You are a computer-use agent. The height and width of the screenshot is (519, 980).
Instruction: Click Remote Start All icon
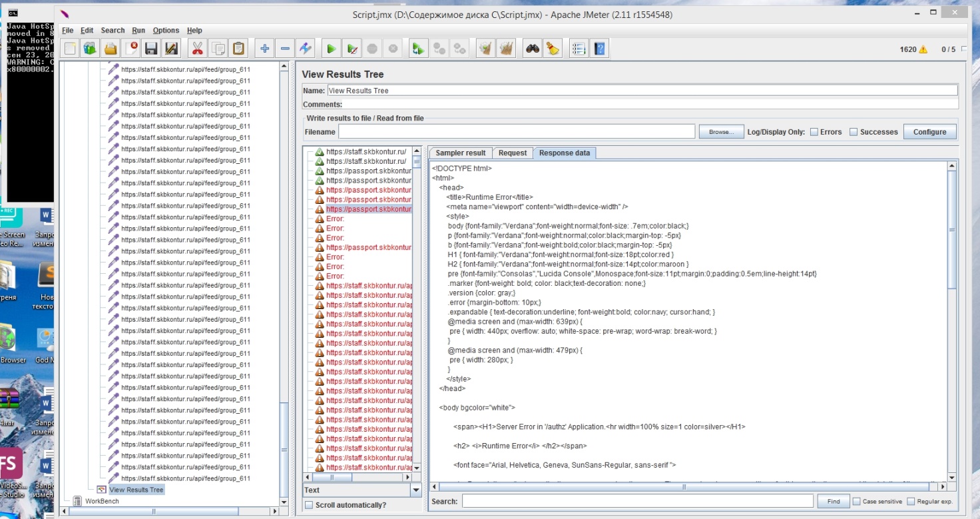tap(418, 48)
